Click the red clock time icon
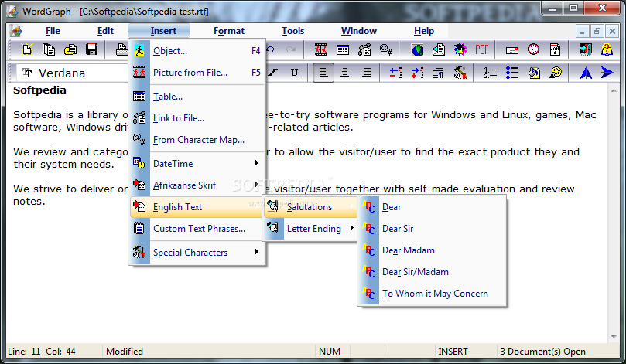This screenshot has height=364, width=626. pos(533,49)
